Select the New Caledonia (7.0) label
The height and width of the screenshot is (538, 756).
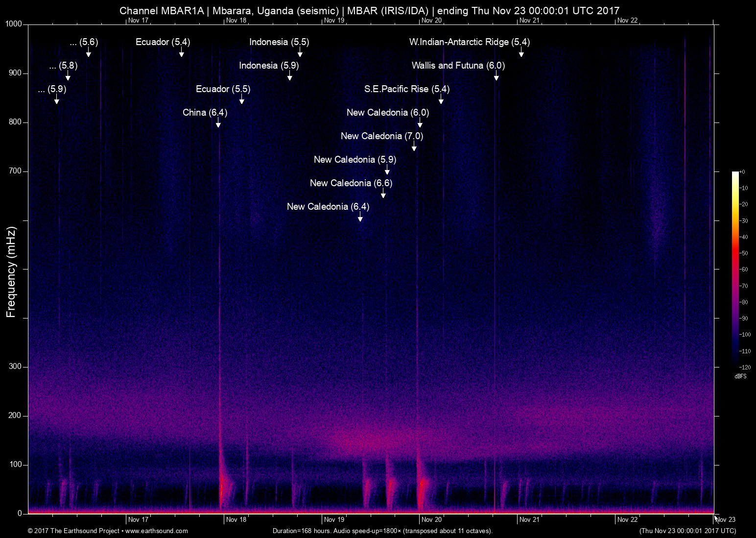(x=382, y=136)
